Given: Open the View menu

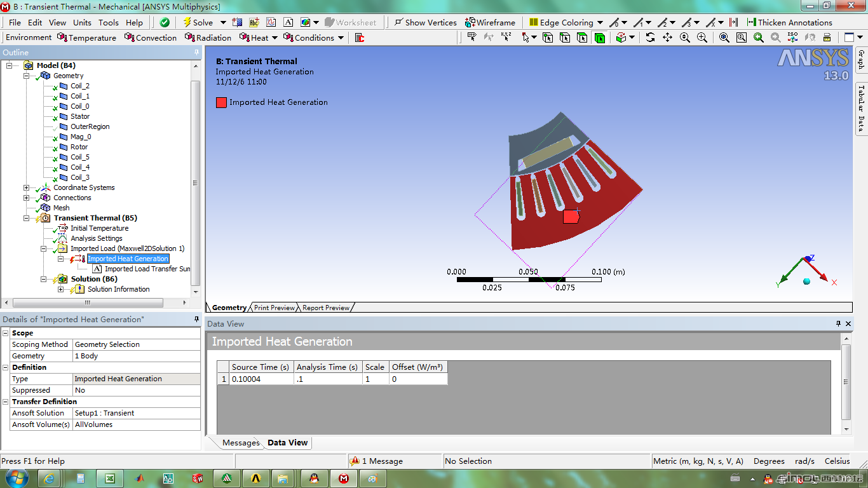Looking at the screenshot, I should pos(57,22).
